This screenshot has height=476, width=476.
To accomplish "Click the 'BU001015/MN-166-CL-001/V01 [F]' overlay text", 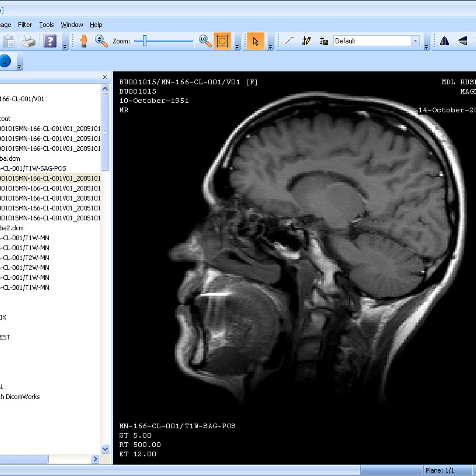I will [188, 82].
